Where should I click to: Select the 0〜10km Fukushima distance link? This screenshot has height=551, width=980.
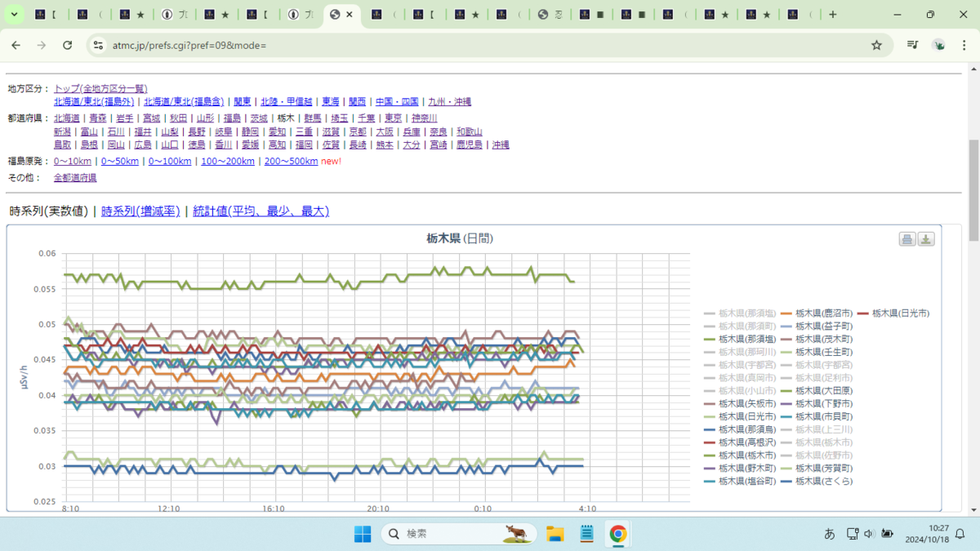(x=73, y=161)
